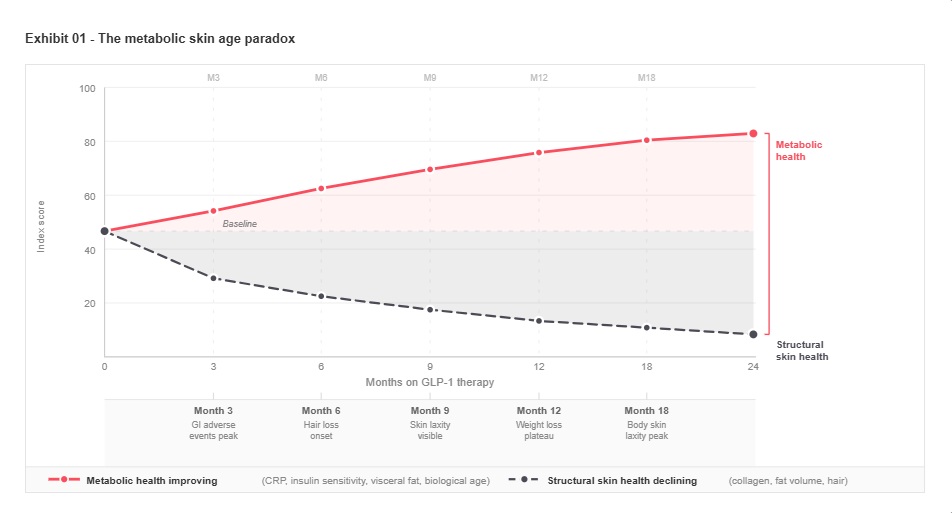Select the Structural skin health label at right
Image resolution: width=952 pixels, height=513 pixels.
point(802,350)
